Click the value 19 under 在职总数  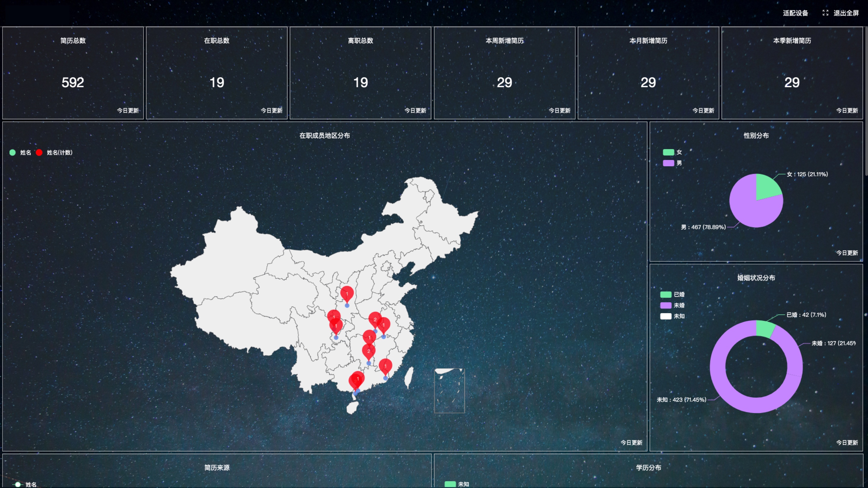pos(217,82)
